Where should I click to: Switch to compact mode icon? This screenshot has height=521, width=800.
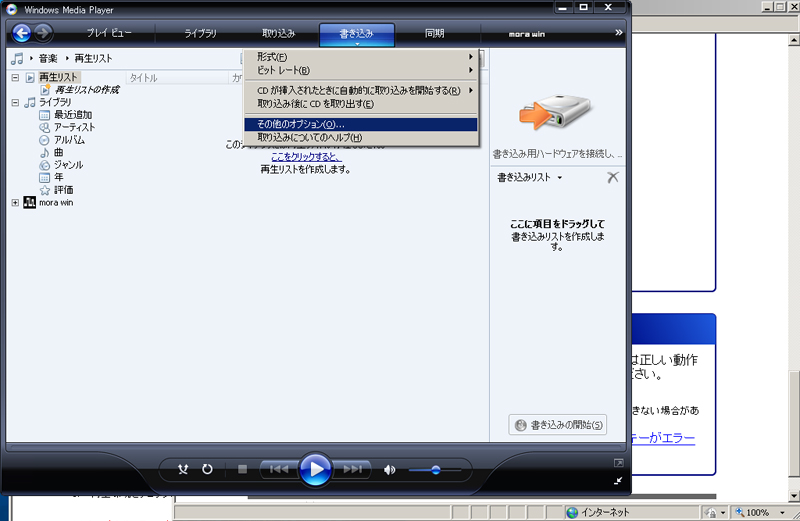[618, 480]
